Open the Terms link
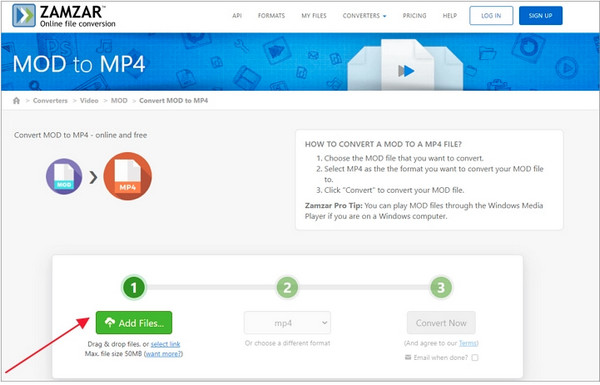The height and width of the screenshot is (385, 600). (x=468, y=343)
